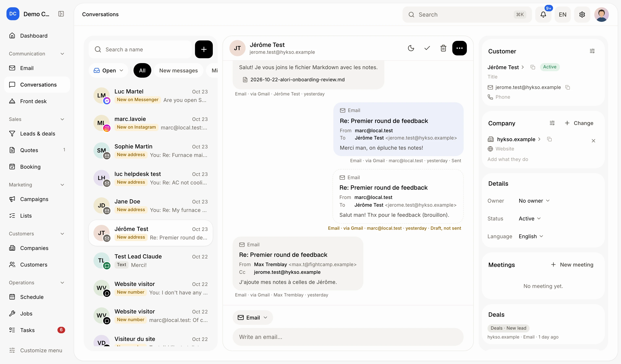This screenshot has width=621, height=364.
Task: Delete conversation using trash icon
Action: tap(443, 48)
